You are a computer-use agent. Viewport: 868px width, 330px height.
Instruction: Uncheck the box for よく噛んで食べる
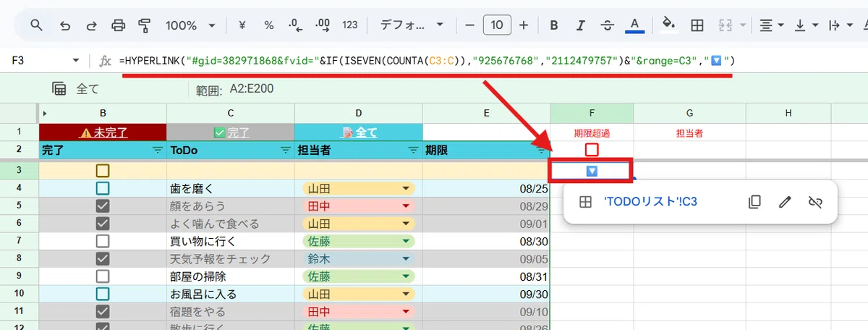coord(103,223)
